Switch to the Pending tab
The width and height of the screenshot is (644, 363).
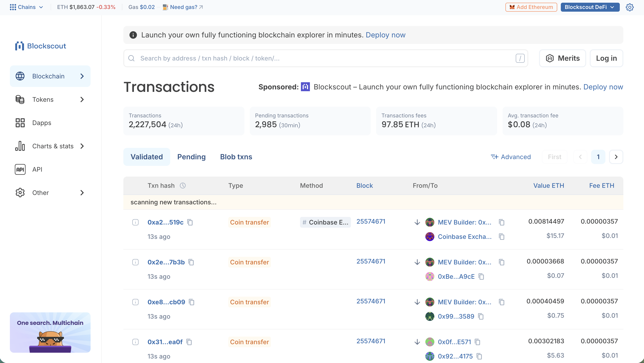click(x=191, y=157)
